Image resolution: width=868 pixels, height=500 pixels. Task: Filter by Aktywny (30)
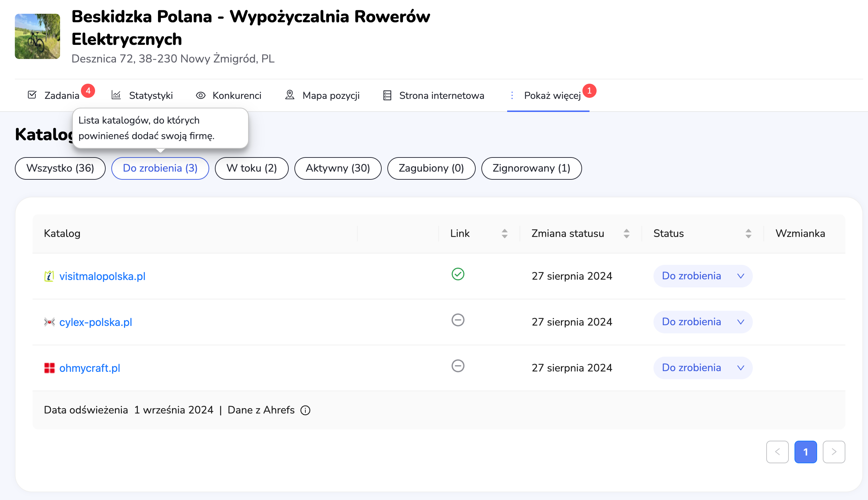tap(338, 168)
